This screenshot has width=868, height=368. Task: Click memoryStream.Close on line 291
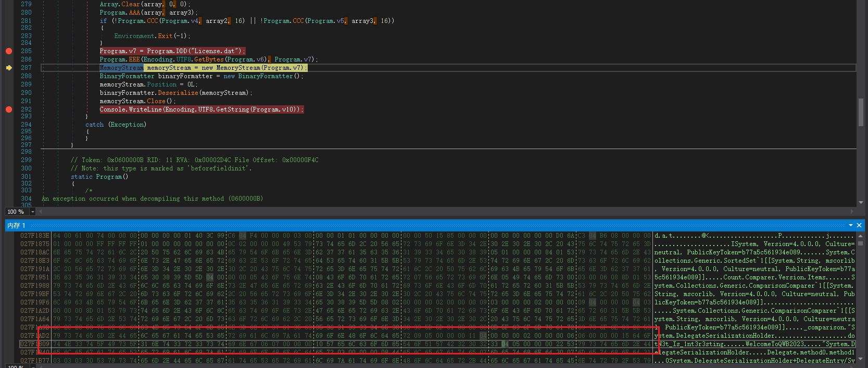(x=138, y=101)
